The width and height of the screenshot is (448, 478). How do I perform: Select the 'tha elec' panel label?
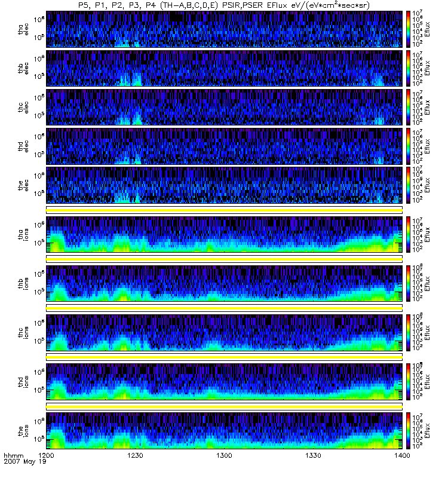click(23, 29)
